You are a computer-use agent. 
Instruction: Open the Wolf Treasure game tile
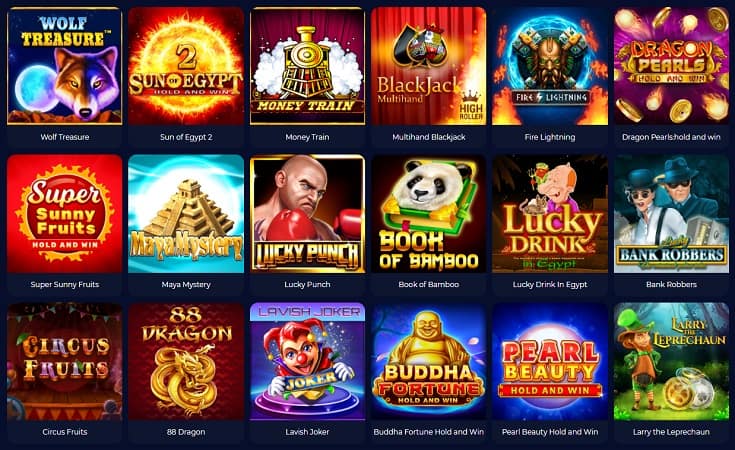coord(65,66)
